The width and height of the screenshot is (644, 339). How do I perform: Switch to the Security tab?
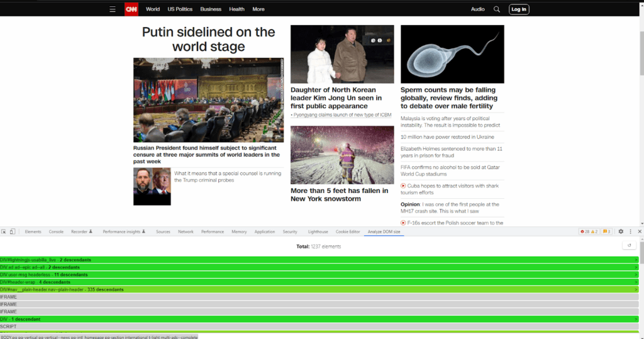[x=290, y=231]
